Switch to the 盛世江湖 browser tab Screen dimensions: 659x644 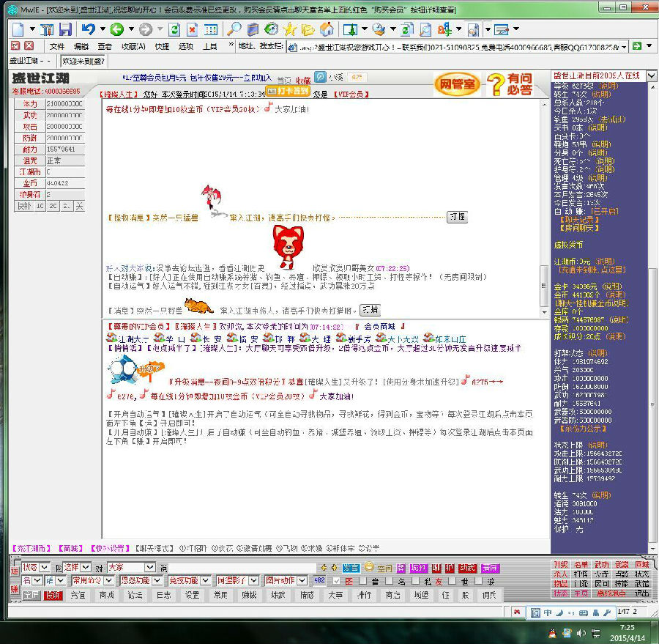(x=30, y=61)
